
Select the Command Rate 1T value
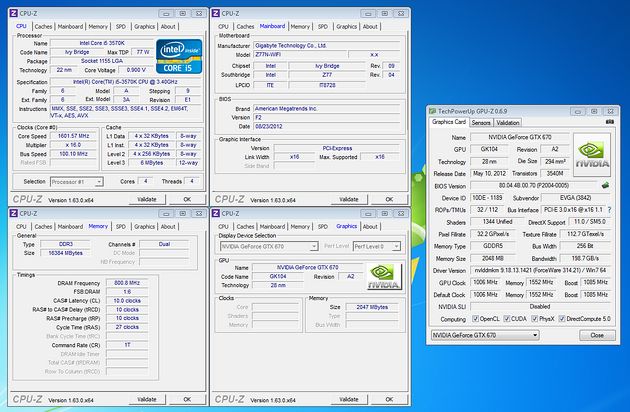127,345
